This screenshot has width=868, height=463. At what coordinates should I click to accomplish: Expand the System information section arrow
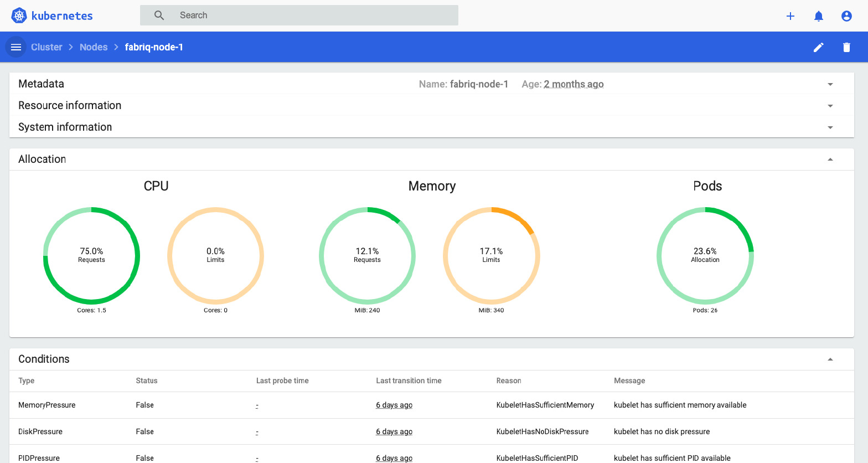pos(830,127)
